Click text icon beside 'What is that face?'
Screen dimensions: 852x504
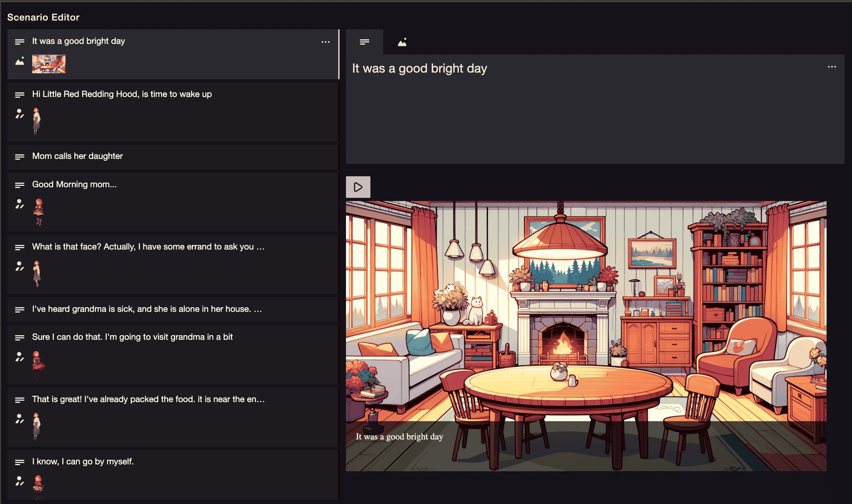pyautogui.click(x=20, y=247)
